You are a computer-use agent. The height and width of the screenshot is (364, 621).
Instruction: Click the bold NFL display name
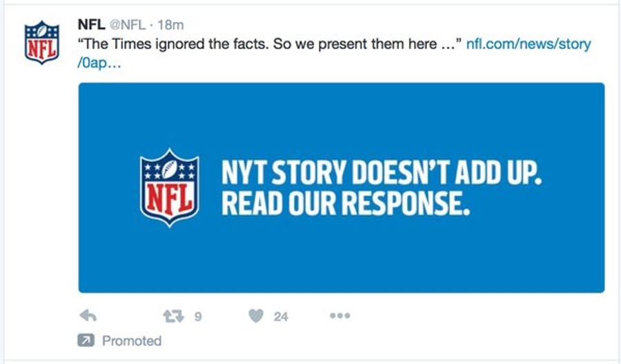(x=91, y=25)
